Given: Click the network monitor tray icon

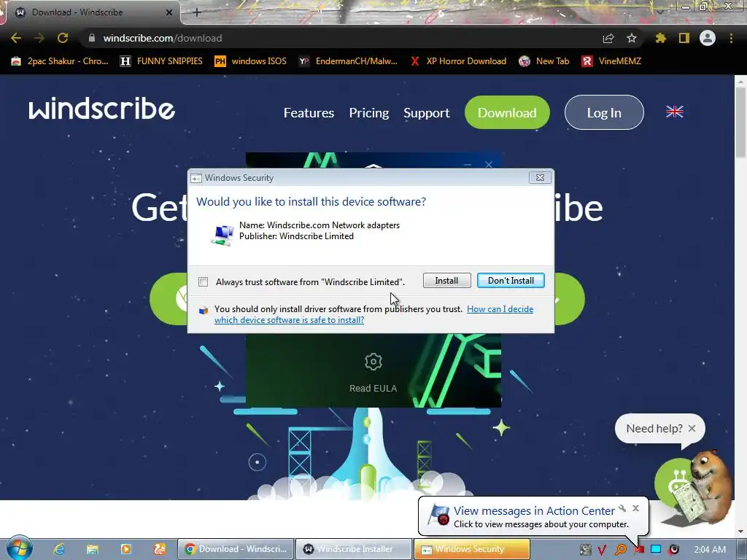Looking at the screenshot, I should (x=656, y=550).
